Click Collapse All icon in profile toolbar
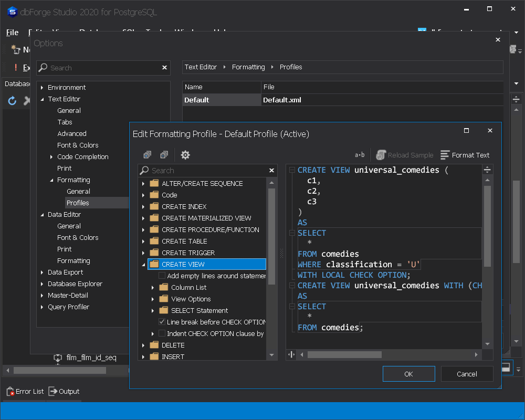Viewport: 525px width, 420px height. (164, 155)
